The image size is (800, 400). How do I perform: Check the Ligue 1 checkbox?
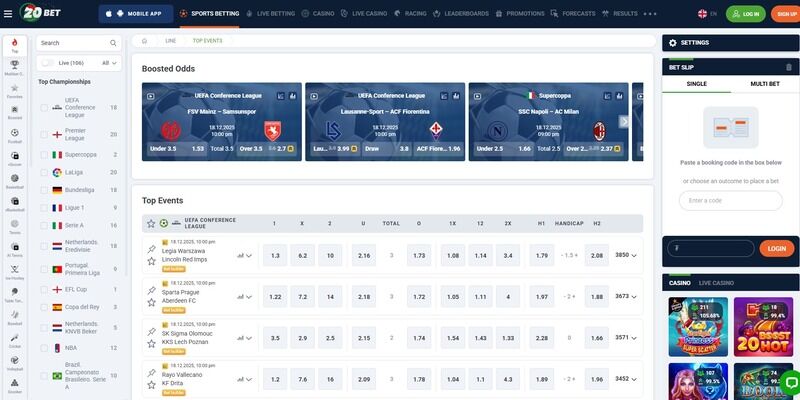click(44, 208)
